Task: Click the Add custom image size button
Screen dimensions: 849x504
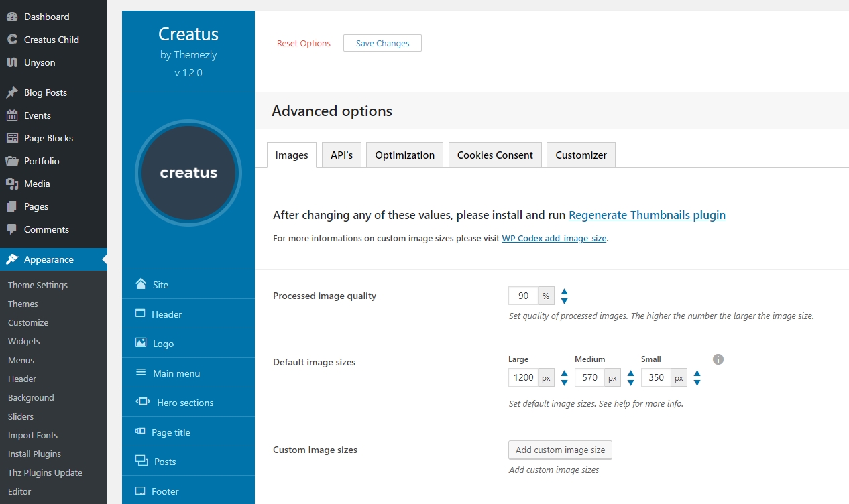Action: click(560, 450)
